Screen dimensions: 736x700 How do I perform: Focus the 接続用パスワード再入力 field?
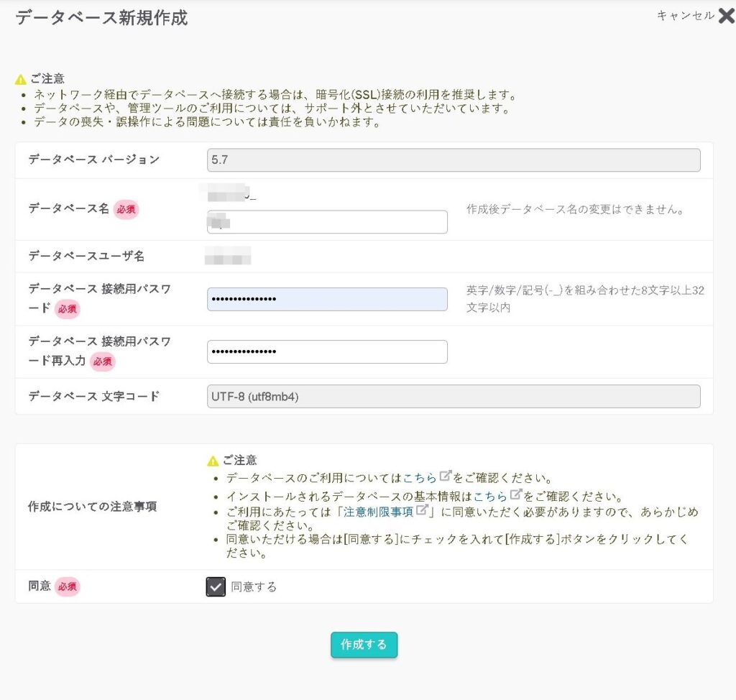coord(327,351)
